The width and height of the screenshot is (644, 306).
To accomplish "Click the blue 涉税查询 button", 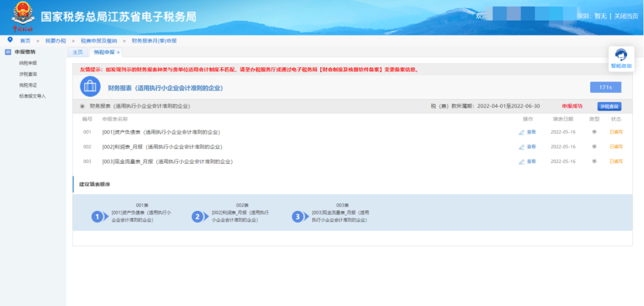I will tap(609, 107).
